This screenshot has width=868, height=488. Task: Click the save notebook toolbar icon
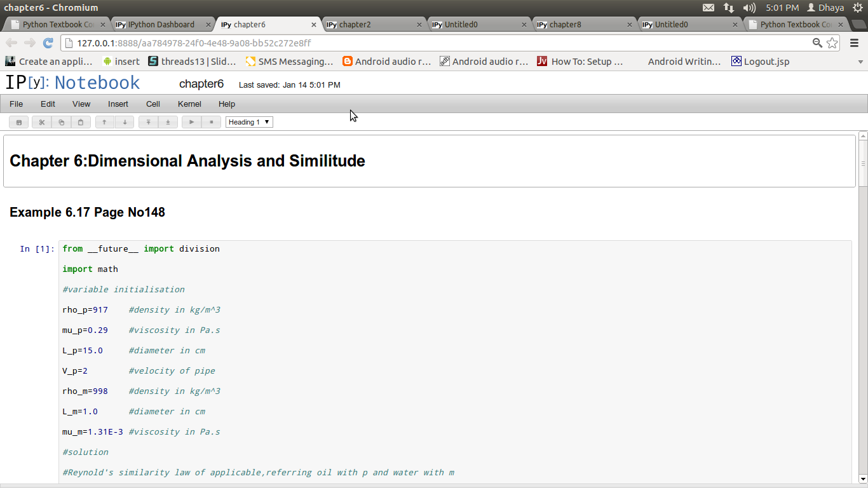19,122
